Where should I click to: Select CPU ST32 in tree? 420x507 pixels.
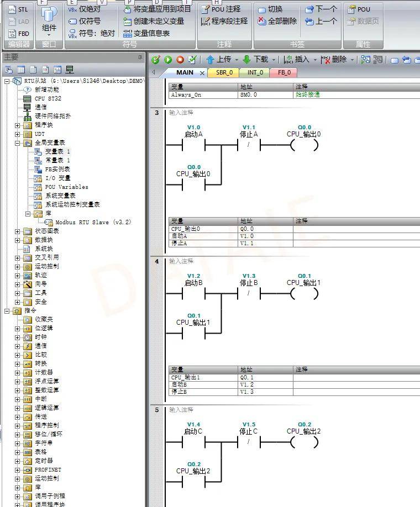48,98
